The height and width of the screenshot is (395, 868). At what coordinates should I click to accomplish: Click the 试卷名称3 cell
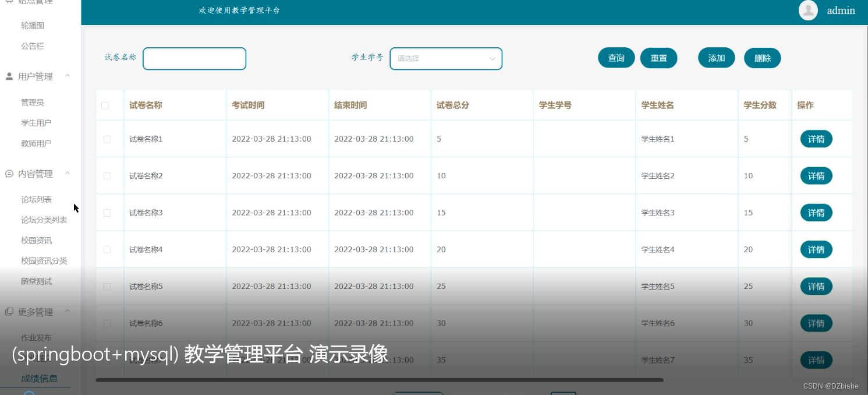point(146,213)
